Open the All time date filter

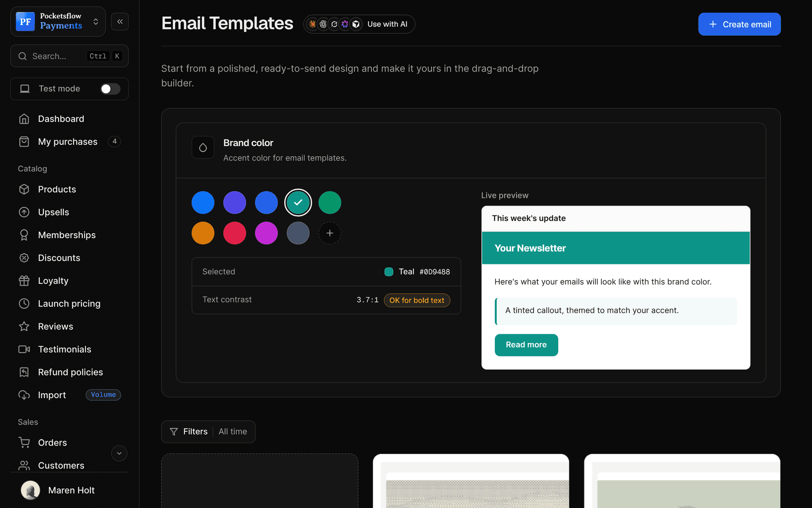click(x=233, y=431)
